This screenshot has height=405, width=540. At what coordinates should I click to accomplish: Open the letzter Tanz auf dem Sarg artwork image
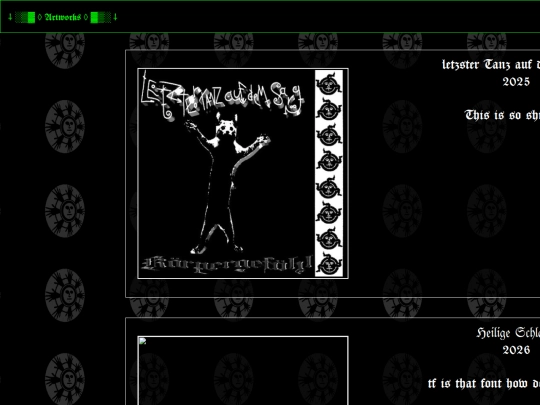[x=243, y=173]
